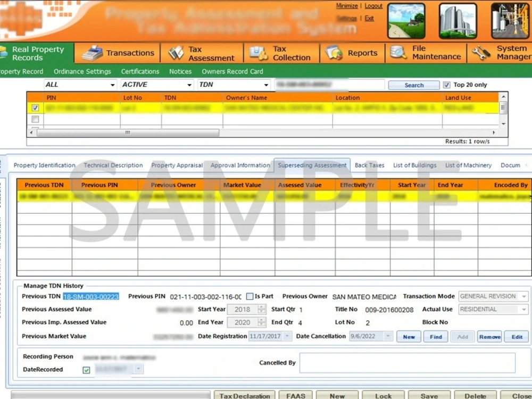Image resolution: width=532 pixels, height=399 pixels.
Task: Adjust the Start Year spinner
Action: pyautogui.click(x=261, y=309)
